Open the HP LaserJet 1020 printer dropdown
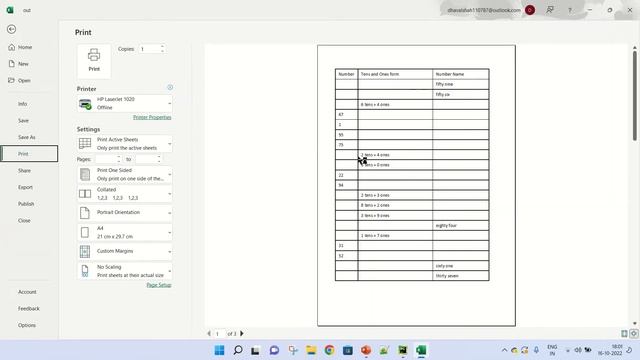 pos(124,104)
